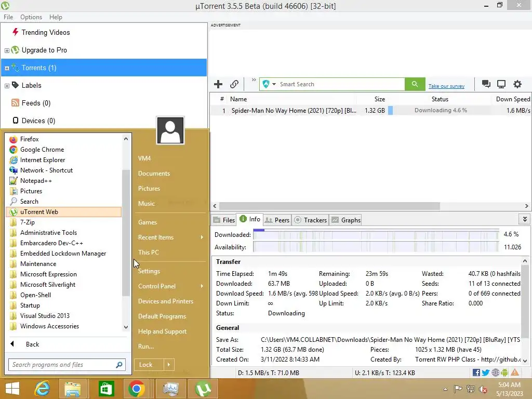Viewport: 532px width, 399px height.
Task: Click the warning triangle in status bar
Action: coord(515,373)
